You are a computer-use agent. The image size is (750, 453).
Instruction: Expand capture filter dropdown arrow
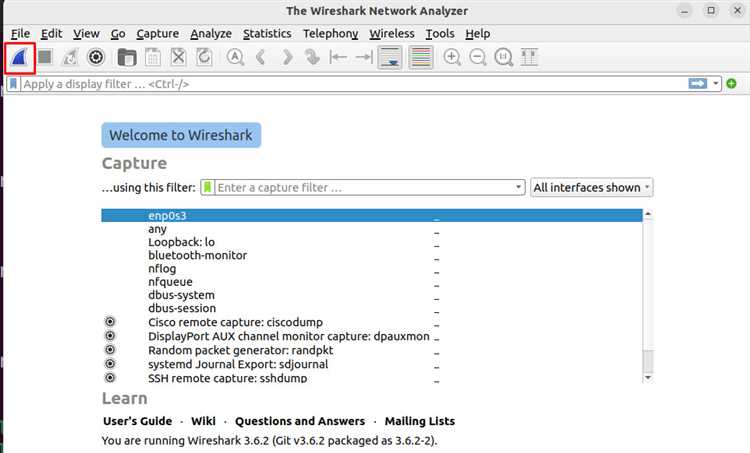click(x=518, y=187)
